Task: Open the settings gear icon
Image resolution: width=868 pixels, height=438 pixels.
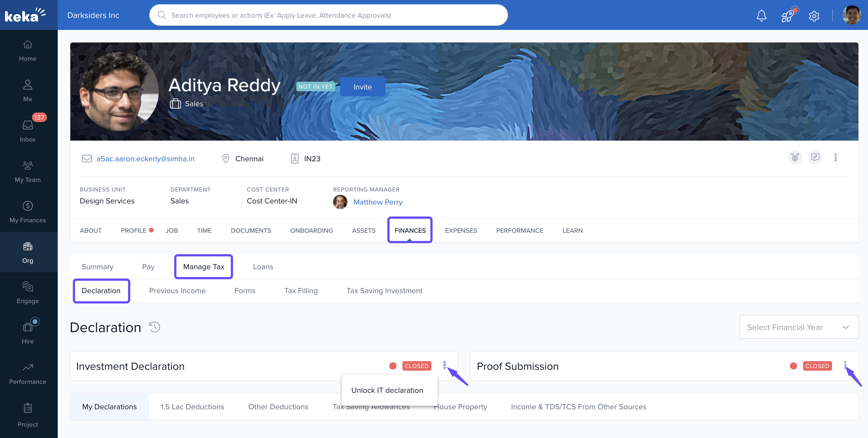Action: (x=814, y=16)
